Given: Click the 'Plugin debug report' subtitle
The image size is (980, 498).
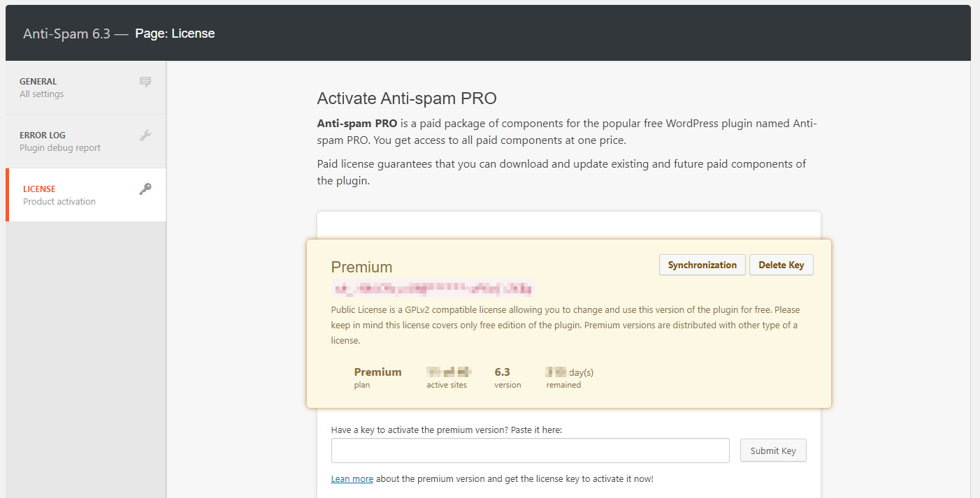Looking at the screenshot, I should pos(60,148).
